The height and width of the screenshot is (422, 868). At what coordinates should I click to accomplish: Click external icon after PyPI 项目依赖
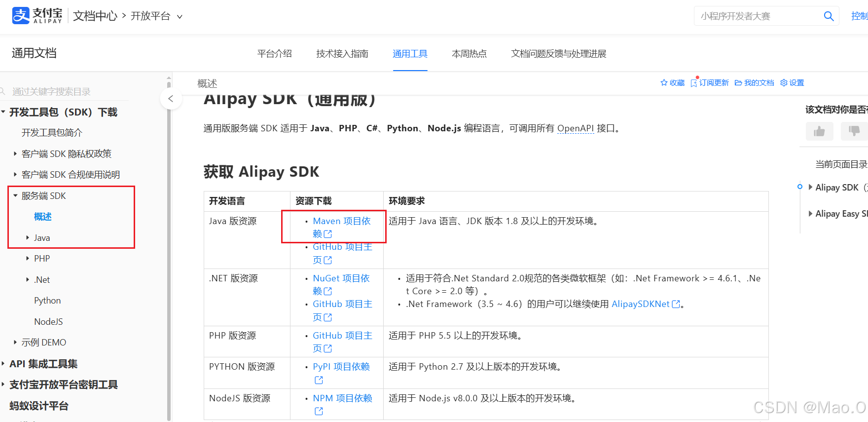(319, 380)
